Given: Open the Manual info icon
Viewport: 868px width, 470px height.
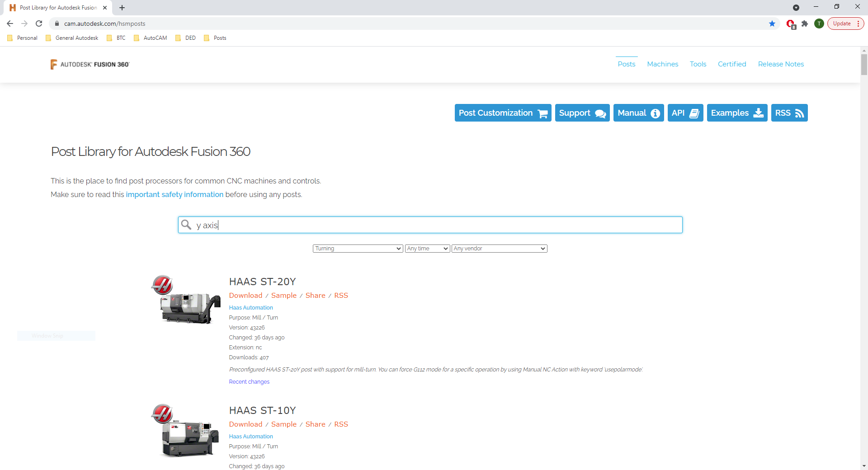Looking at the screenshot, I should [655, 113].
